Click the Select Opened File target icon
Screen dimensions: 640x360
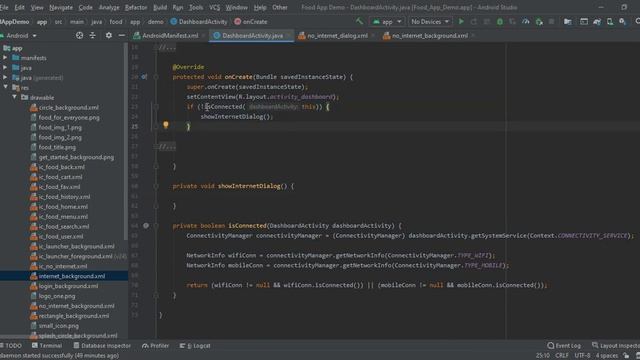click(x=80, y=36)
